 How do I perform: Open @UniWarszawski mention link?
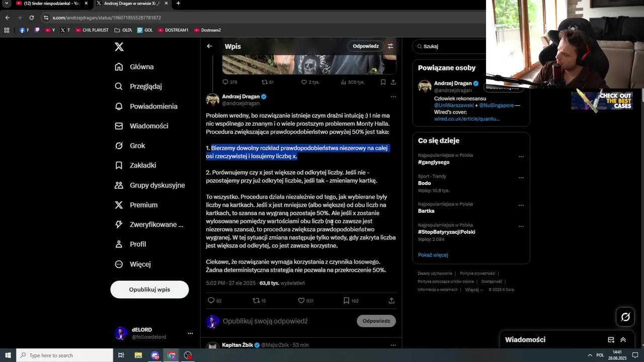(x=454, y=106)
